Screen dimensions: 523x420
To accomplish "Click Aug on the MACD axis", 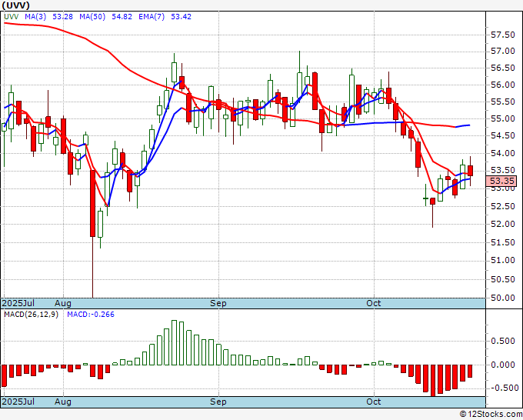I will [x=63, y=402].
